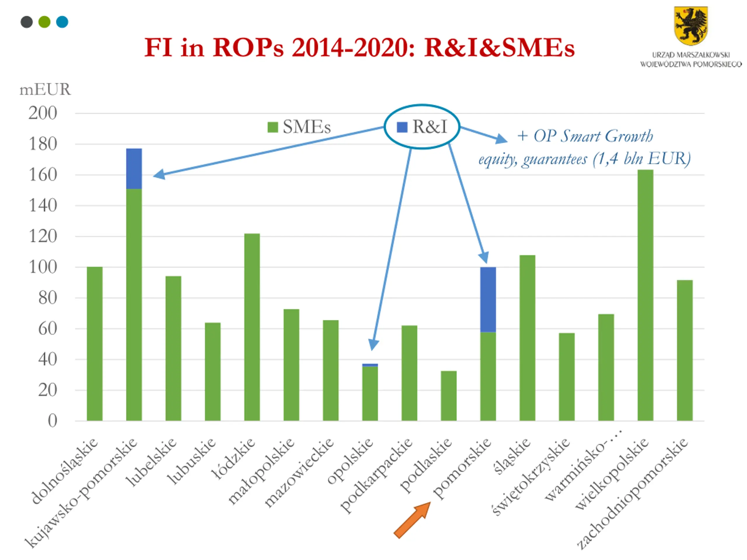Click the Urząd Marszałkowski Województwa Pomorskiego text

[691, 60]
